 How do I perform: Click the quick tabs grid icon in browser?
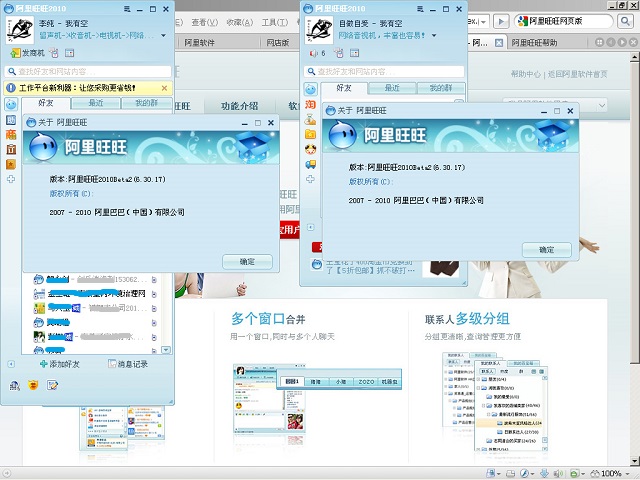click(599, 42)
